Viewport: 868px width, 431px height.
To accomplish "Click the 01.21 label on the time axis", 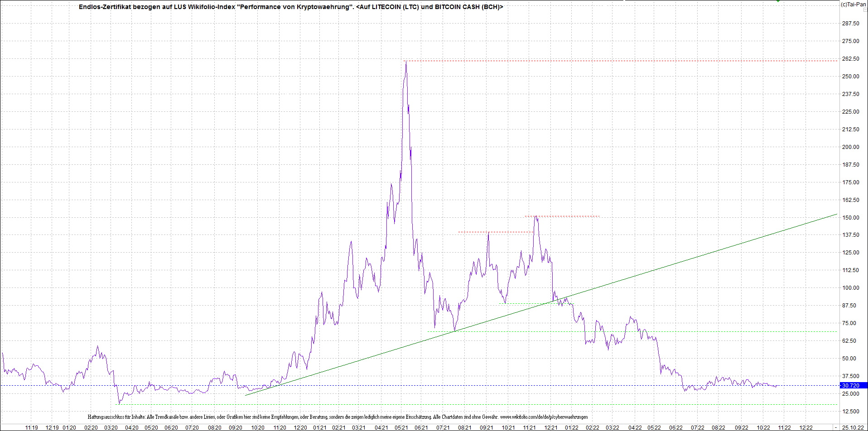I will (x=320, y=427).
